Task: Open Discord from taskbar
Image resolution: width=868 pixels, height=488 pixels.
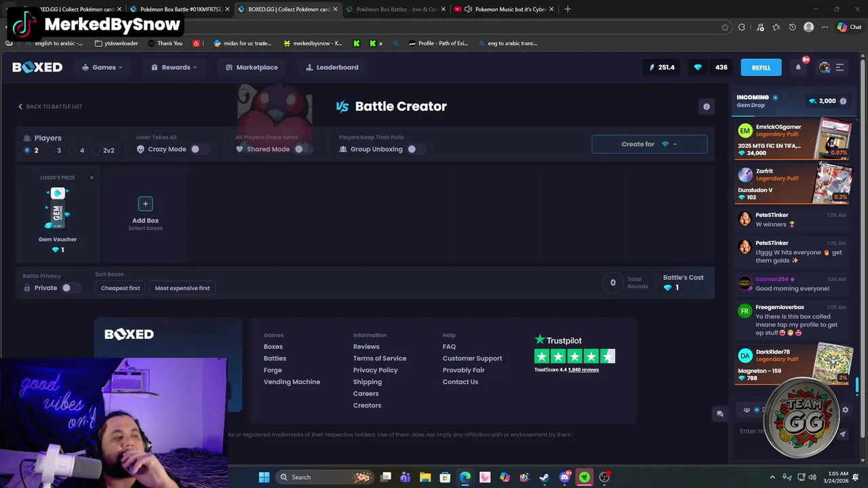Action: 564,477
